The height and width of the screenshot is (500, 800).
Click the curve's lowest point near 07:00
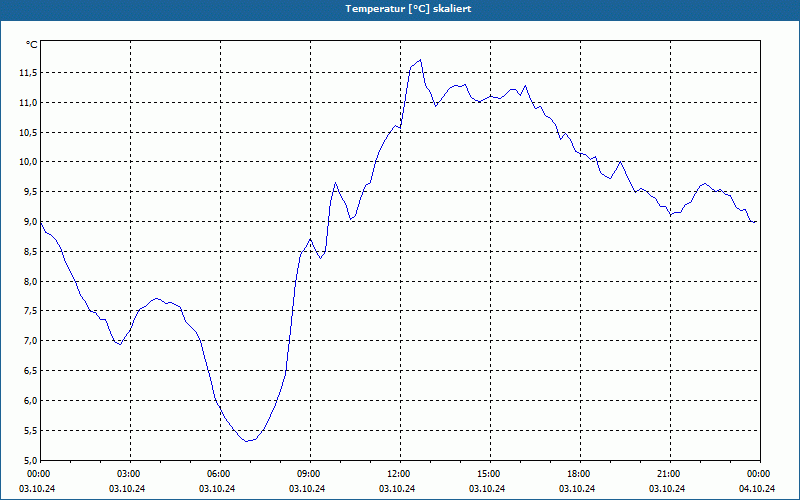point(246,441)
